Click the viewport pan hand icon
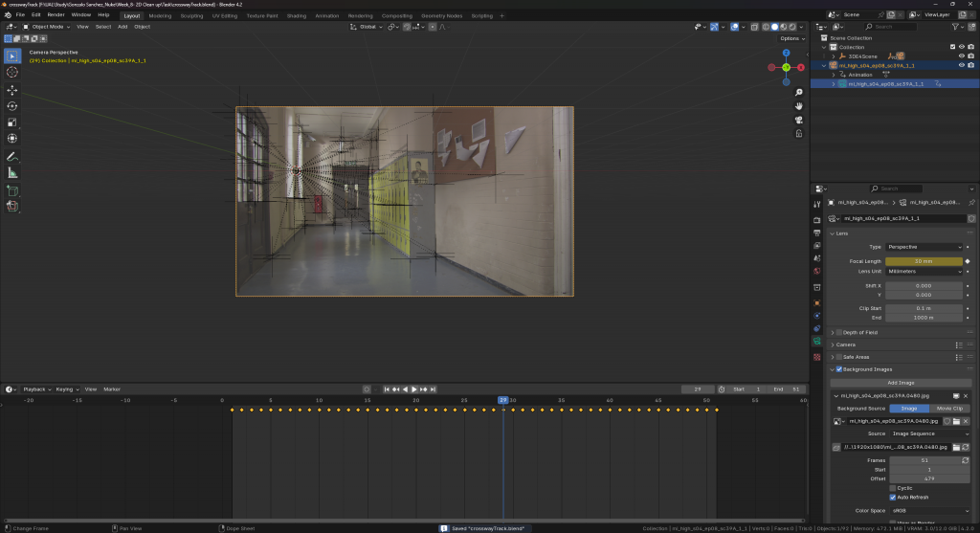980x533 pixels. (799, 106)
